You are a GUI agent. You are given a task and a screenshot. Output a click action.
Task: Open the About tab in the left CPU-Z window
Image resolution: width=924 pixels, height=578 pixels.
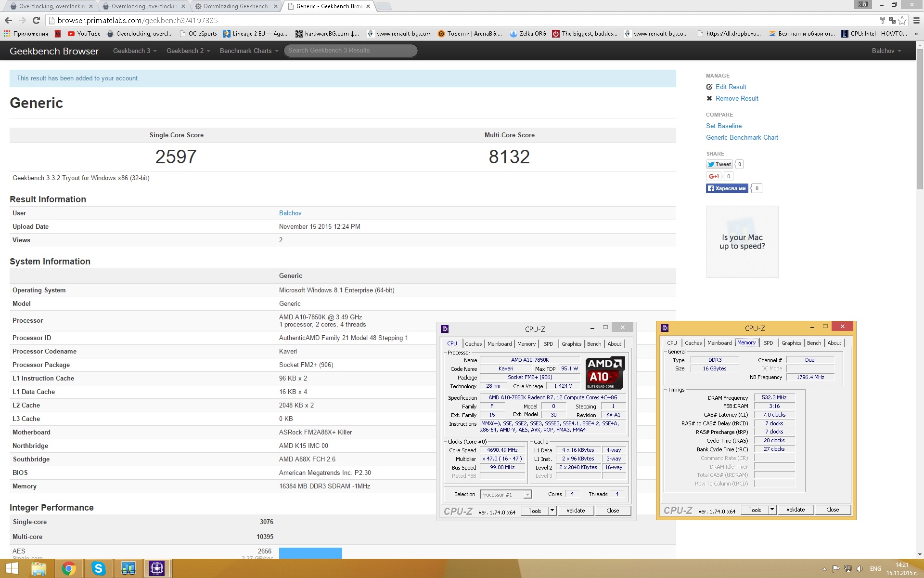tap(615, 344)
